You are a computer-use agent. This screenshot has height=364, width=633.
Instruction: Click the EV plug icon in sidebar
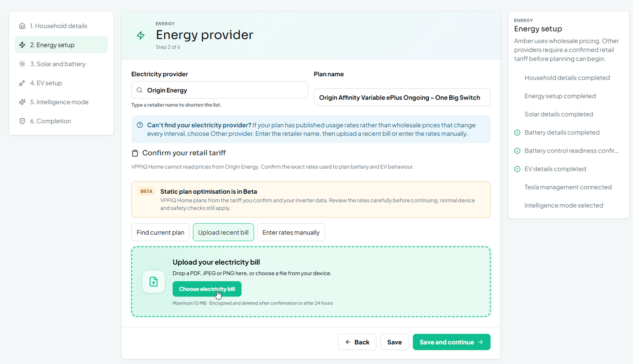point(22,83)
